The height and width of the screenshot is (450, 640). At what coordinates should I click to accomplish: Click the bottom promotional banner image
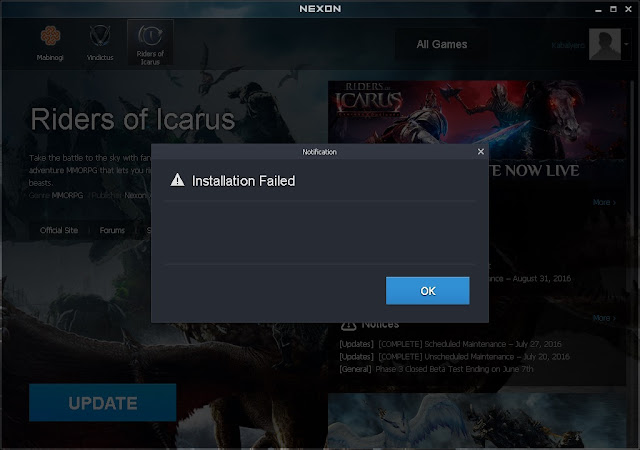click(x=477, y=421)
